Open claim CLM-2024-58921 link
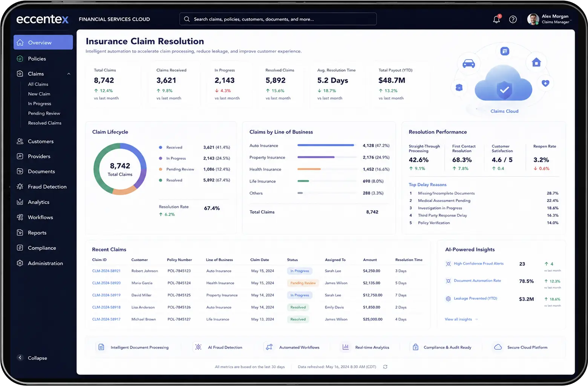This screenshot has width=588, height=386. (x=106, y=271)
